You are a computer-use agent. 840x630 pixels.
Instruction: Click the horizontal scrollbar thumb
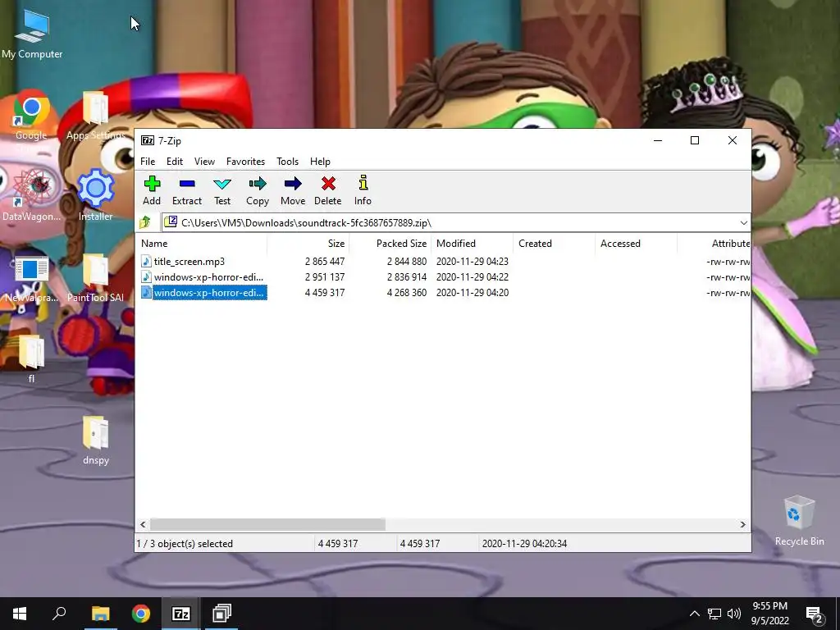(268, 524)
